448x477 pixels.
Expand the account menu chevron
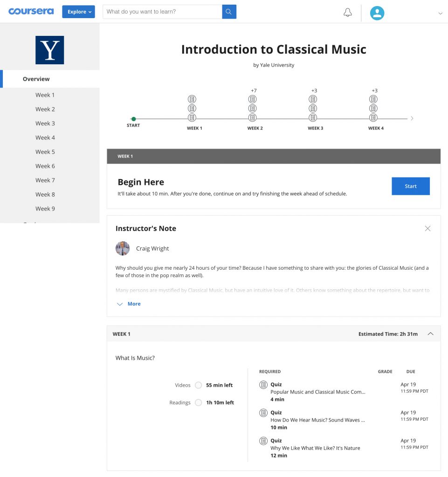tap(440, 14)
